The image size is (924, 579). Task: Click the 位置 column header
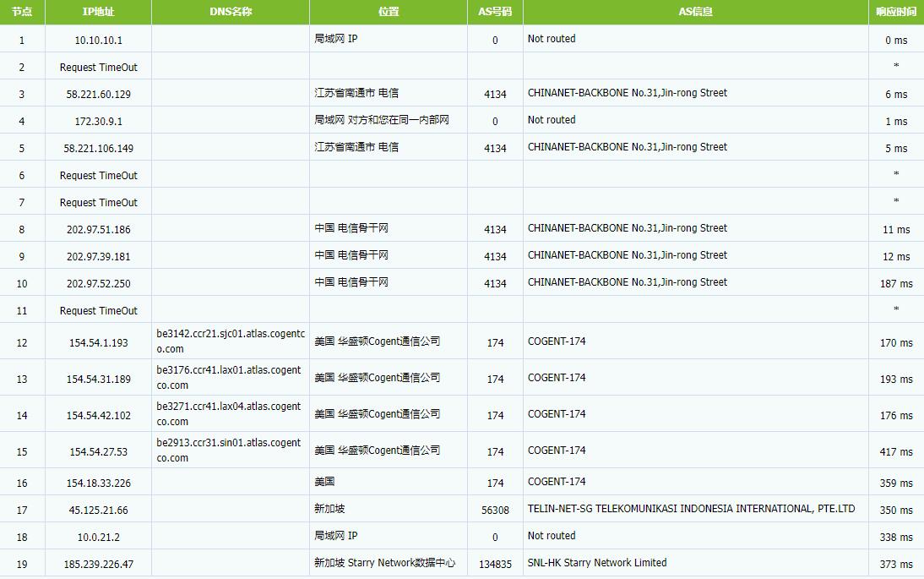click(389, 12)
